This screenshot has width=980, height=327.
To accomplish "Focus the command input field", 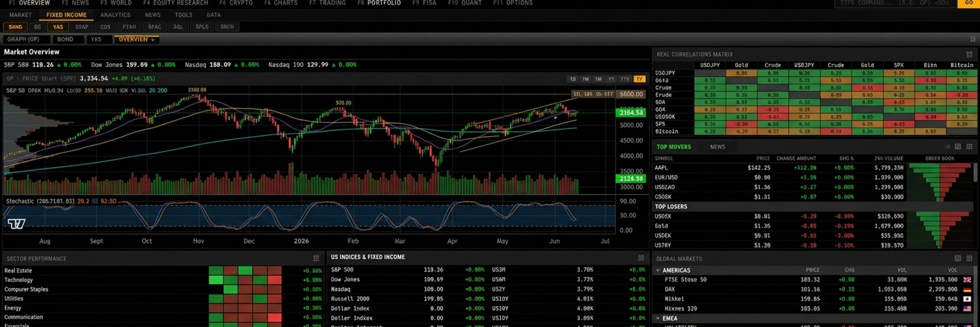I will (x=895, y=3).
